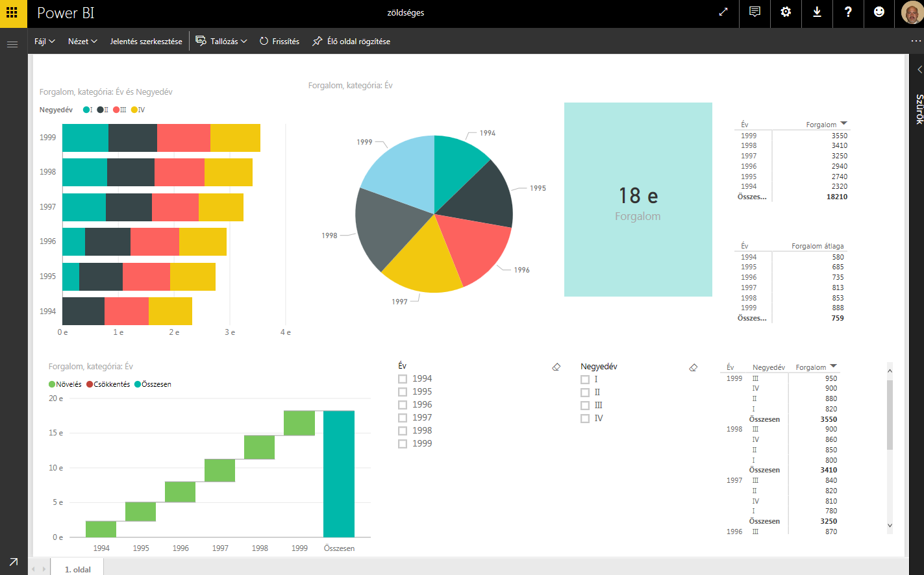Click 18210 total in top table
Image resolution: width=924 pixels, height=575 pixels.
pyautogui.click(x=837, y=197)
